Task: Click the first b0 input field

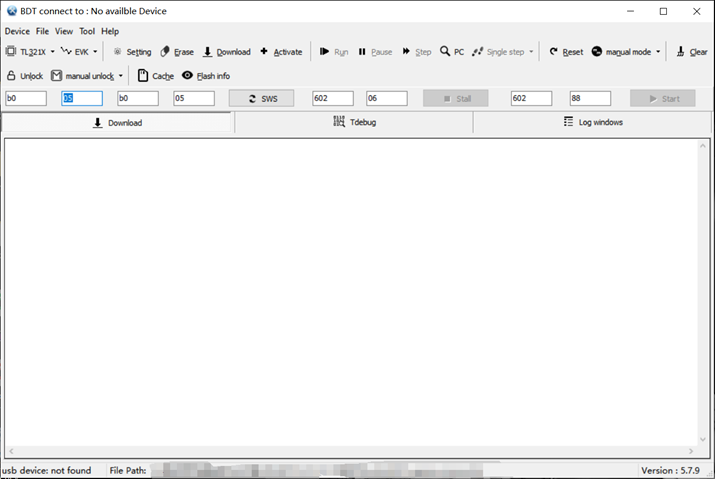Action: [26, 99]
